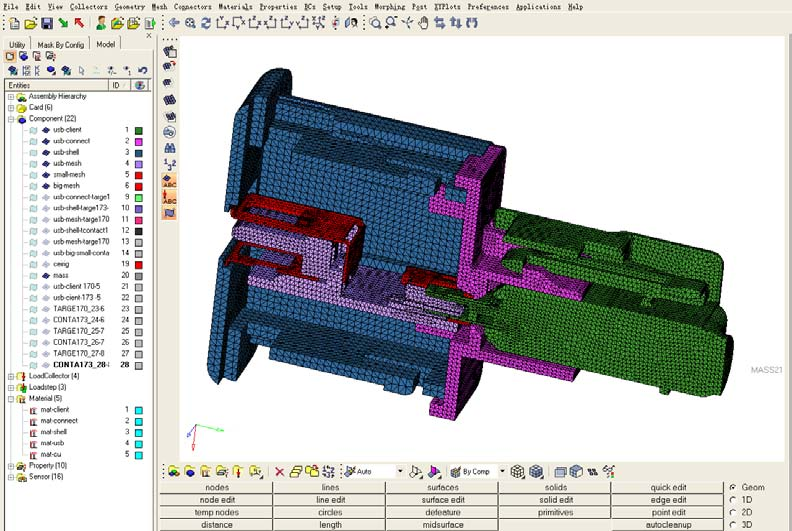Click the undo arrow in browser toolbar
This screenshot has height=531, width=792.
click(143, 71)
